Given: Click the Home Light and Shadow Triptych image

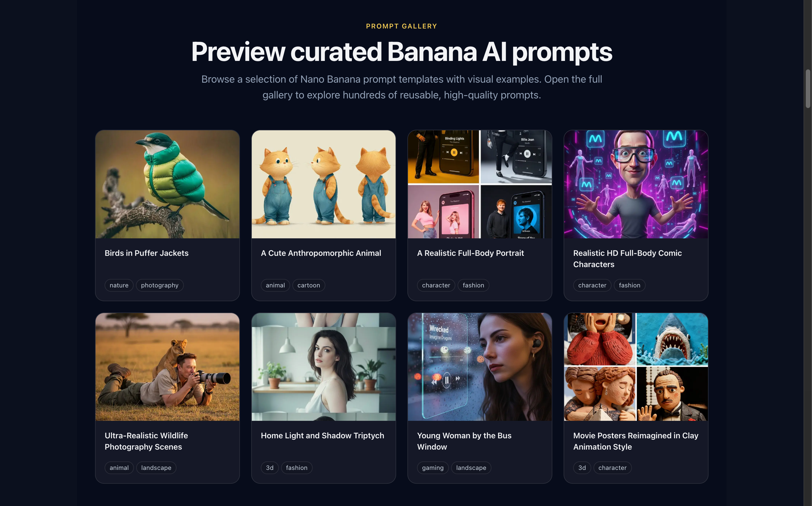Looking at the screenshot, I should point(323,367).
